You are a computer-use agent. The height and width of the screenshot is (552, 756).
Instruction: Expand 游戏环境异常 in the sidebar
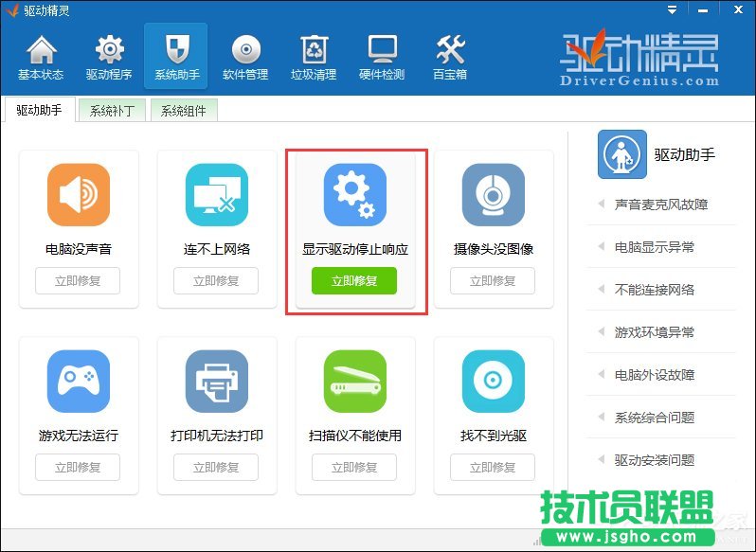tap(654, 332)
